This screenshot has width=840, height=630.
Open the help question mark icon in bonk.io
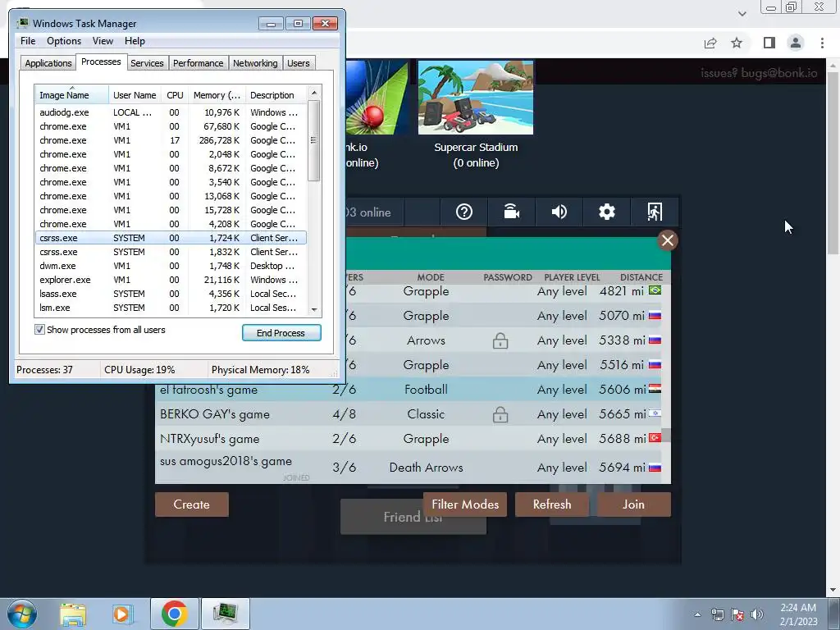tap(464, 212)
